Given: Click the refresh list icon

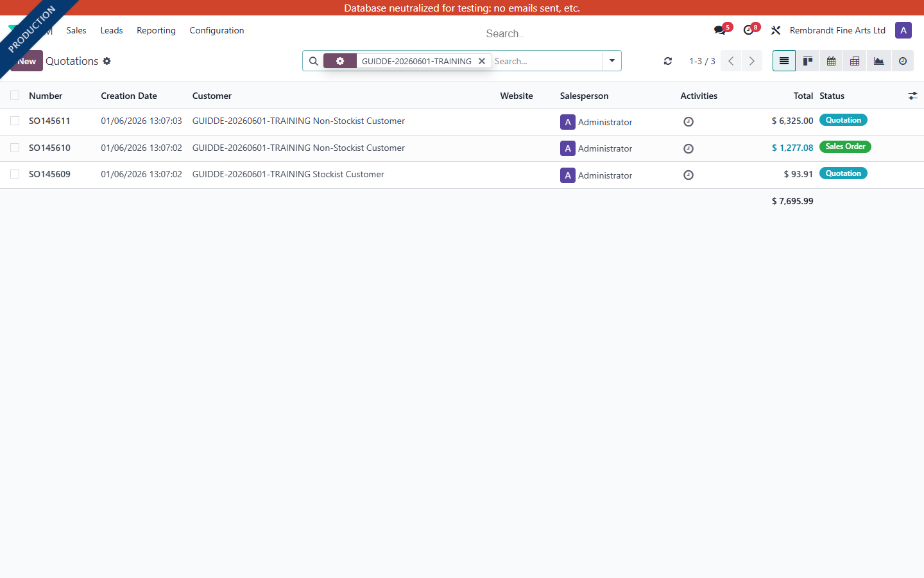Looking at the screenshot, I should 668,61.
